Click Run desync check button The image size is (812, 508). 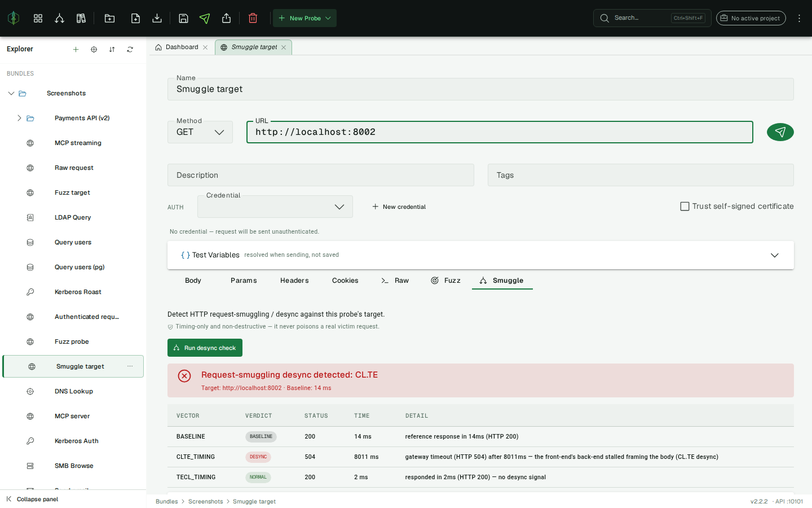pyautogui.click(x=205, y=348)
